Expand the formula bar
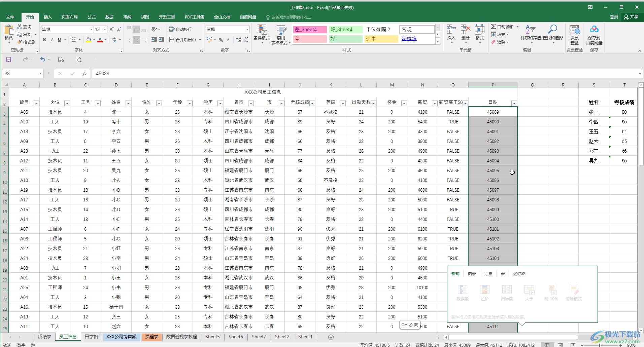This screenshot has height=347, width=644. (640, 74)
